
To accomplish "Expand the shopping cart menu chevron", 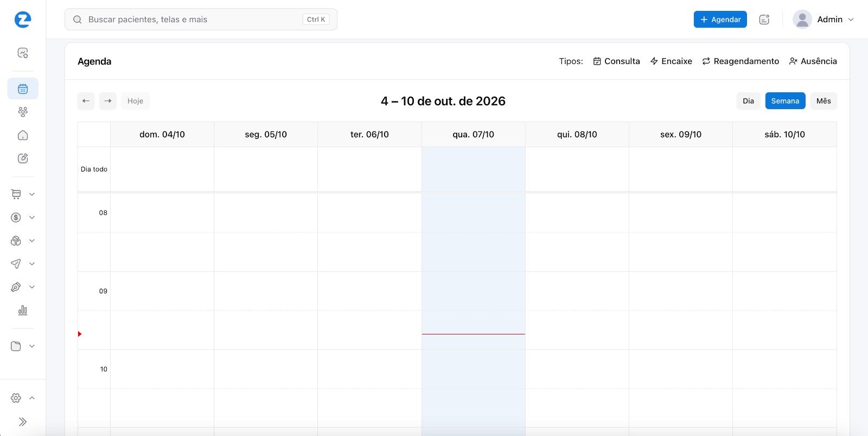I will point(32,194).
